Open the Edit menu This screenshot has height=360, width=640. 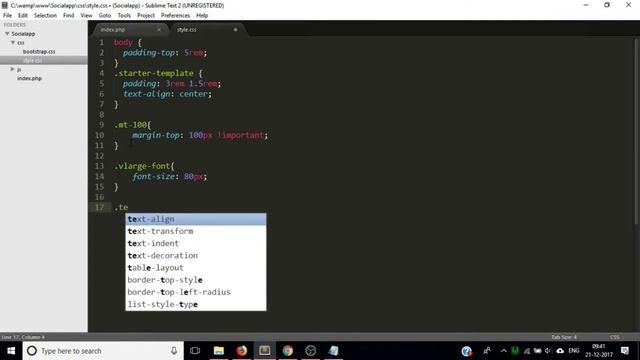pyautogui.click(x=23, y=16)
